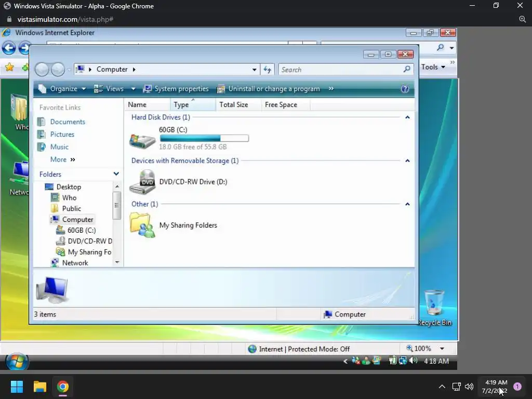Open File Explorer in Windows taskbar
The width and height of the screenshot is (532, 399).
point(39,387)
